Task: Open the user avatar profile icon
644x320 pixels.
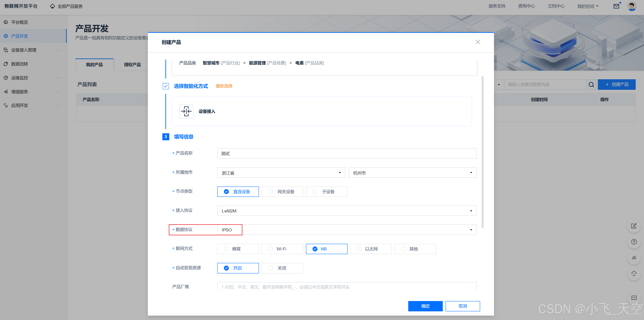Action: pyautogui.click(x=632, y=6)
